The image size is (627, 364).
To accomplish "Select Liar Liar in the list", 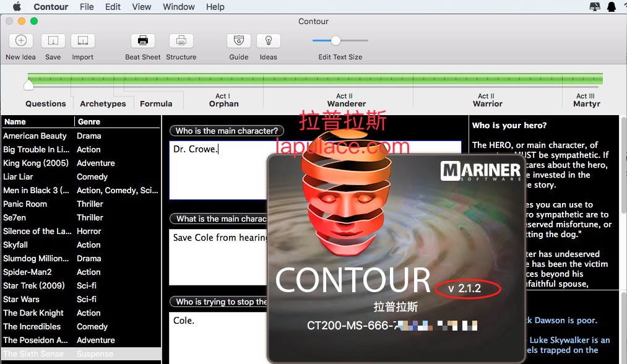I will [81, 177].
